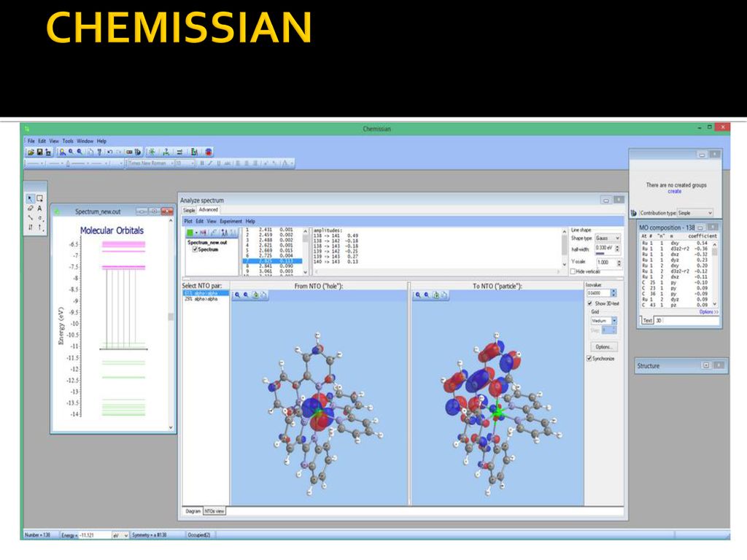Image resolution: width=747 pixels, height=560 pixels.
Task: Click the red-blue orbital sphere toolbar icon
Action: tap(209, 152)
